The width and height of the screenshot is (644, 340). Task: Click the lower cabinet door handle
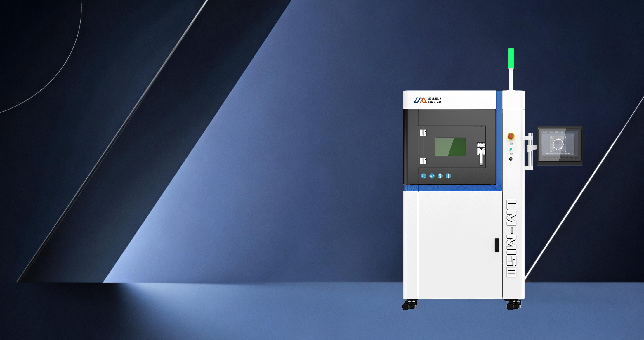pyautogui.click(x=497, y=245)
